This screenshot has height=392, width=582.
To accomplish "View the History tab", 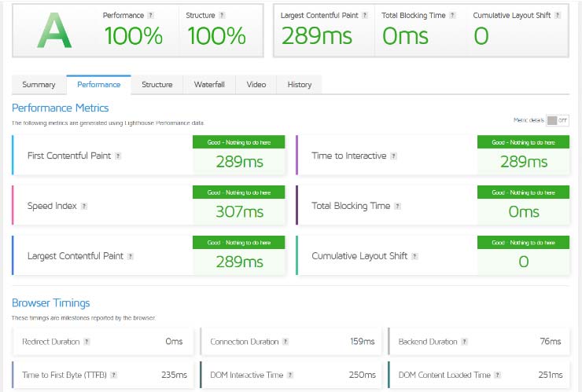I will (x=299, y=85).
